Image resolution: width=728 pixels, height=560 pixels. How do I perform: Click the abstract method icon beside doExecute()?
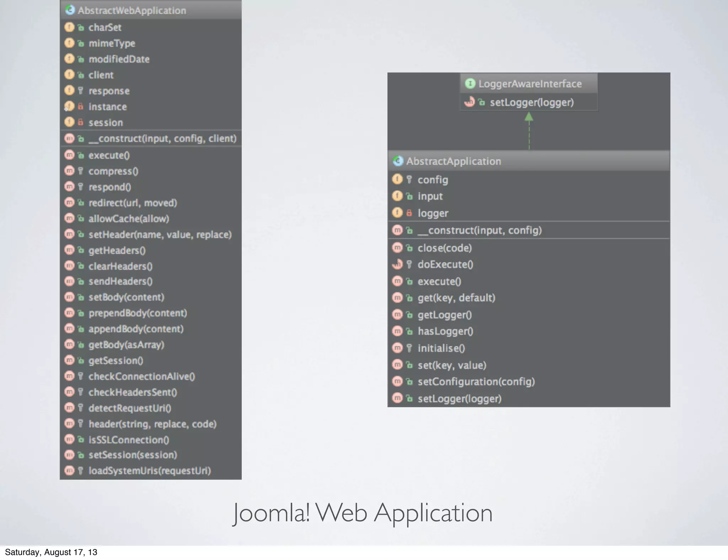[x=397, y=264]
